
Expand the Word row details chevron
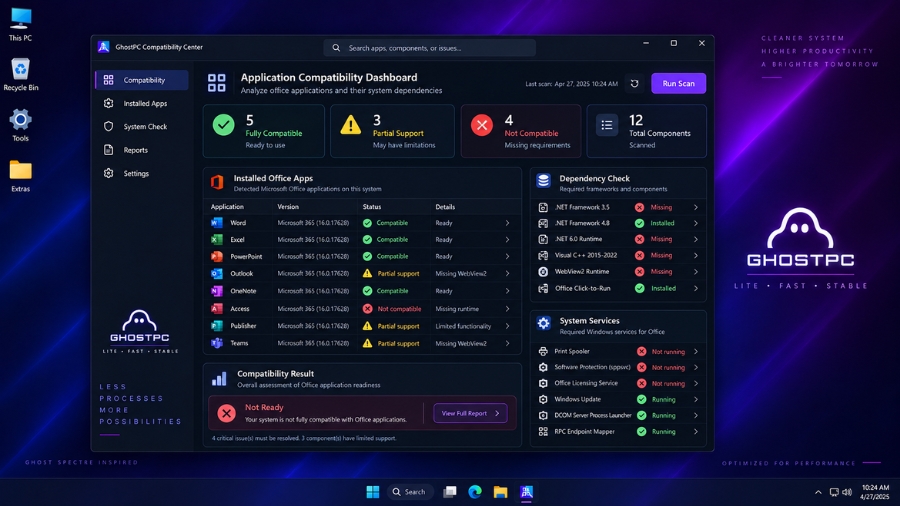507,223
